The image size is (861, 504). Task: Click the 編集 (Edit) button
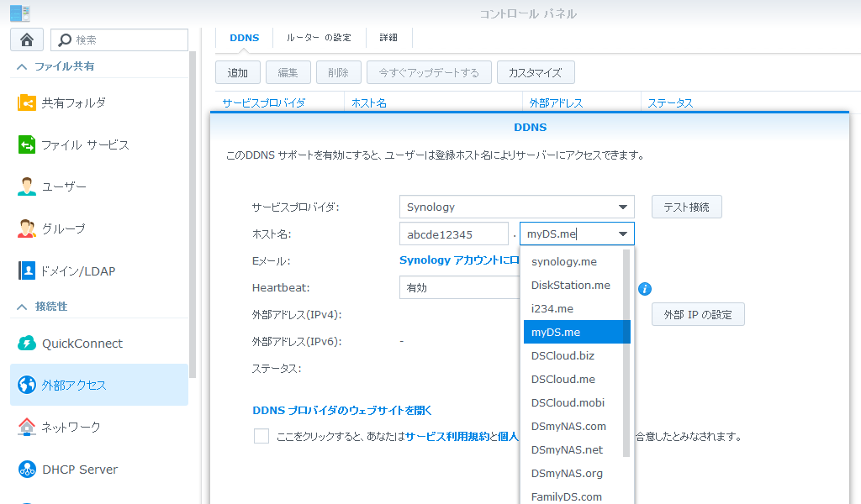(x=288, y=72)
